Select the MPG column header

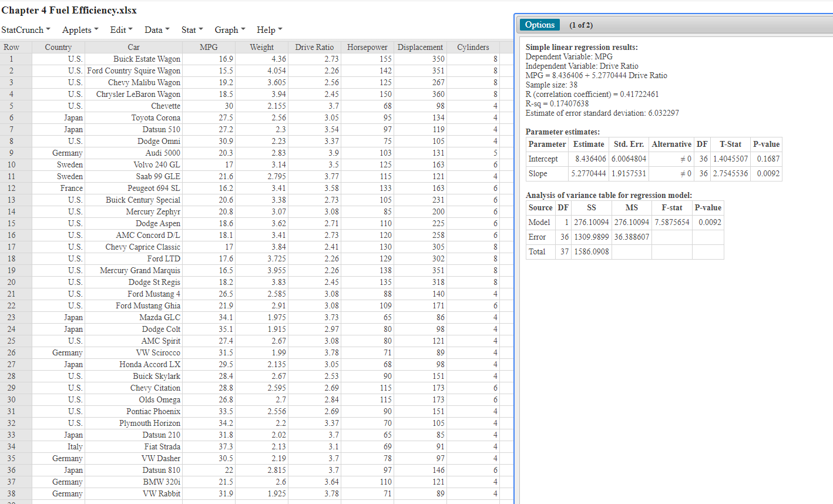pyautogui.click(x=209, y=47)
